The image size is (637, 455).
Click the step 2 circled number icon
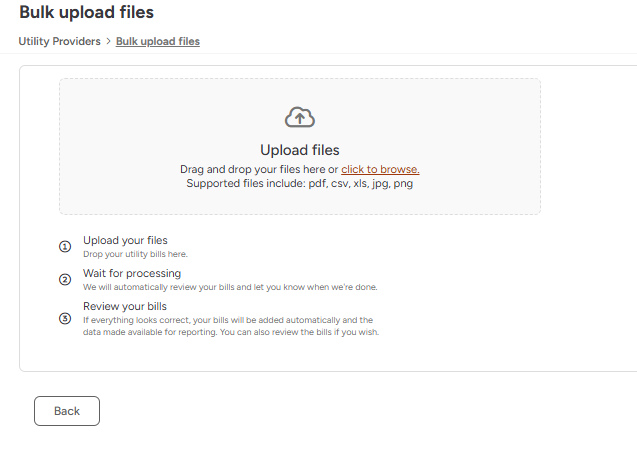point(65,280)
